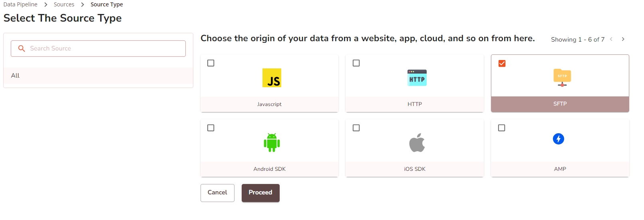
Task: Click the green Android robot icon
Action: click(272, 142)
